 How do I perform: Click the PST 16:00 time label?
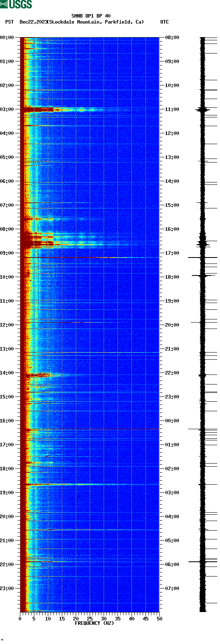click(x=7, y=421)
